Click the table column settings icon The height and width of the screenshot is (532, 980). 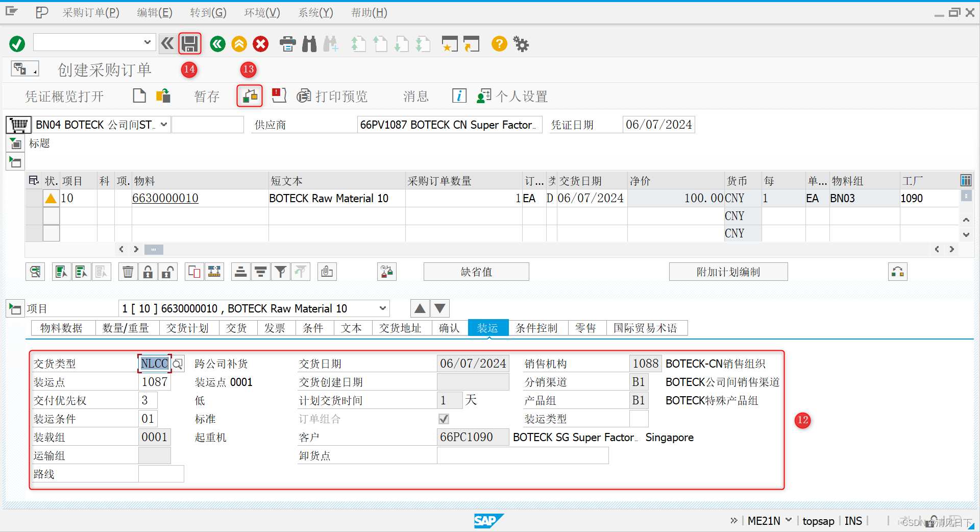click(x=966, y=180)
